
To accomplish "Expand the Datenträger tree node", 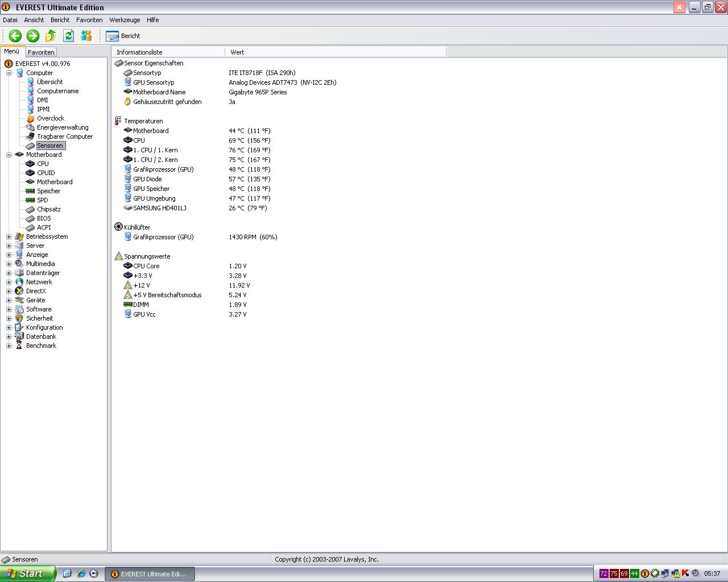I will point(9,273).
